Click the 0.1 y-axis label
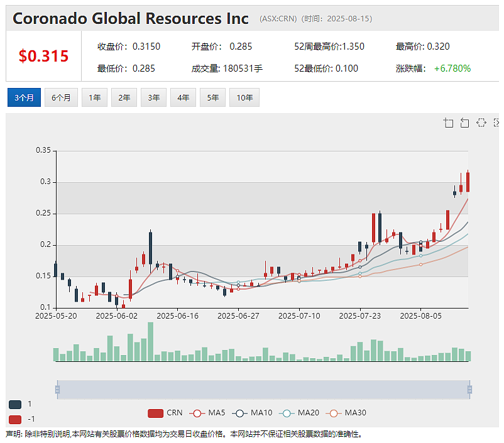The height and width of the screenshot is (443, 504). [x=45, y=307]
